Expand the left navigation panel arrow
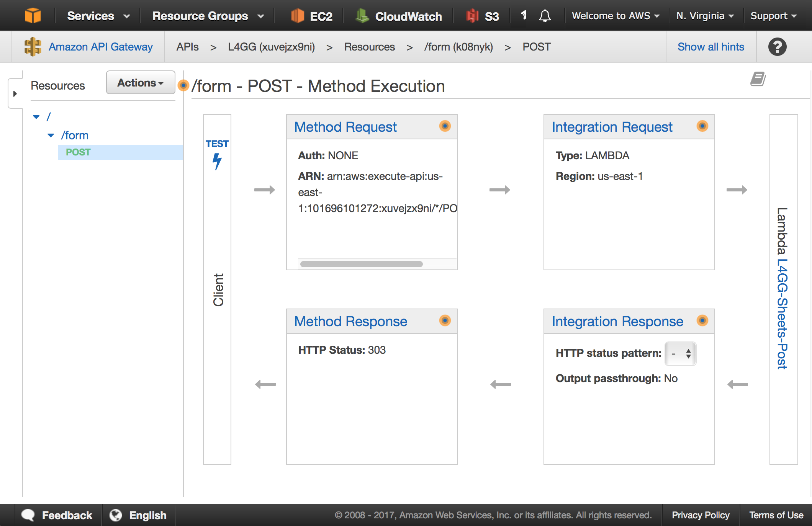812x526 pixels. pos(15,93)
